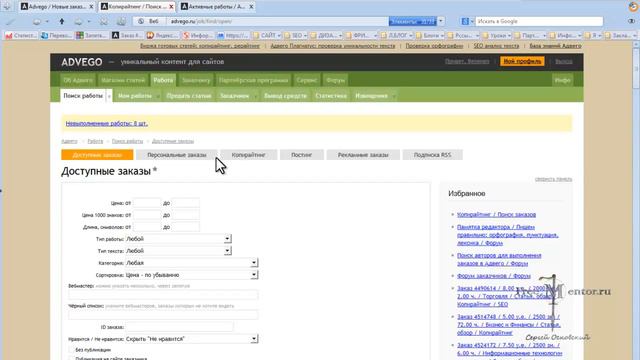Image resolution: width=640 pixels, height=360 pixels.
Task: Close the 'Advego / Новые заказ...' tab
Action: [x=91, y=7]
